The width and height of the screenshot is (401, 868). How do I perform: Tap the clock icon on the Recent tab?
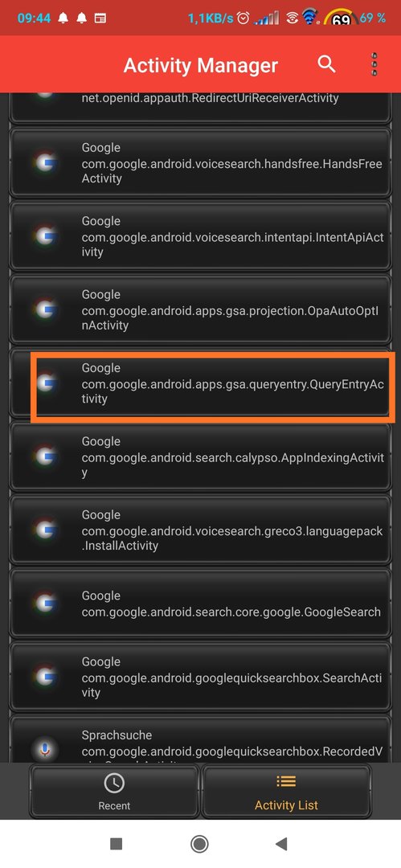click(x=114, y=783)
